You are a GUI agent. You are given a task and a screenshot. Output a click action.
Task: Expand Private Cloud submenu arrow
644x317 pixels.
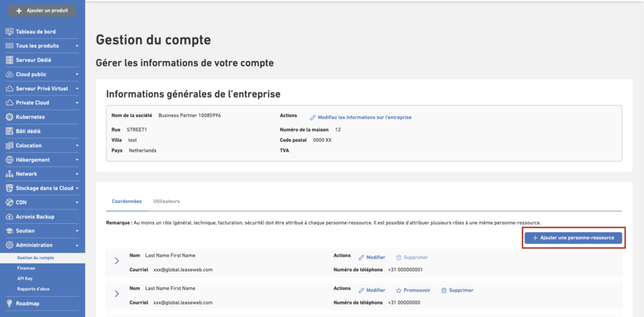coord(77,103)
